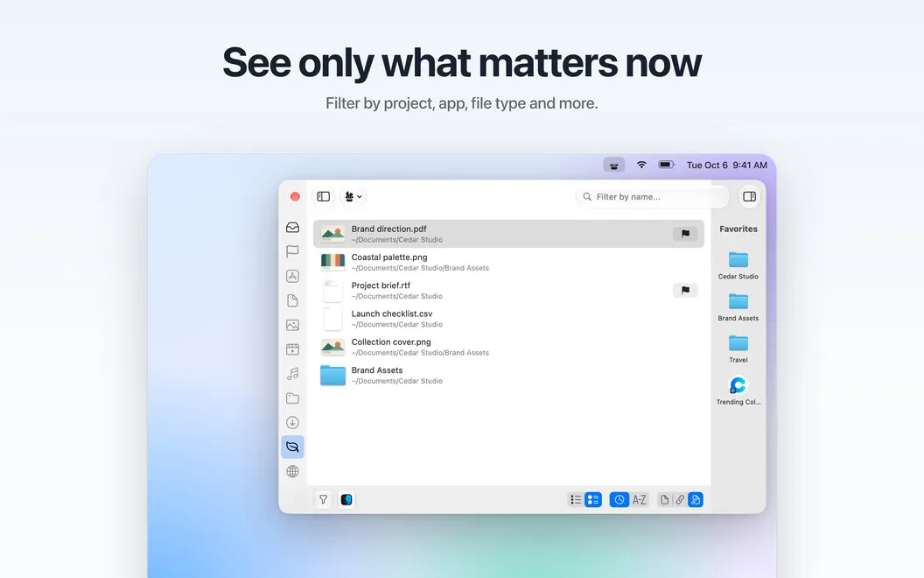Toggle flag on Brand direction.pdf
The width and height of the screenshot is (924, 578).
pos(685,234)
